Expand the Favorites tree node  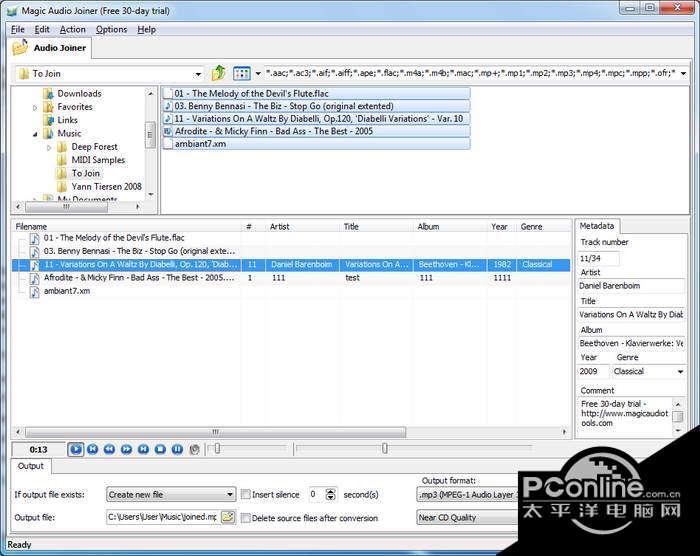35,108
